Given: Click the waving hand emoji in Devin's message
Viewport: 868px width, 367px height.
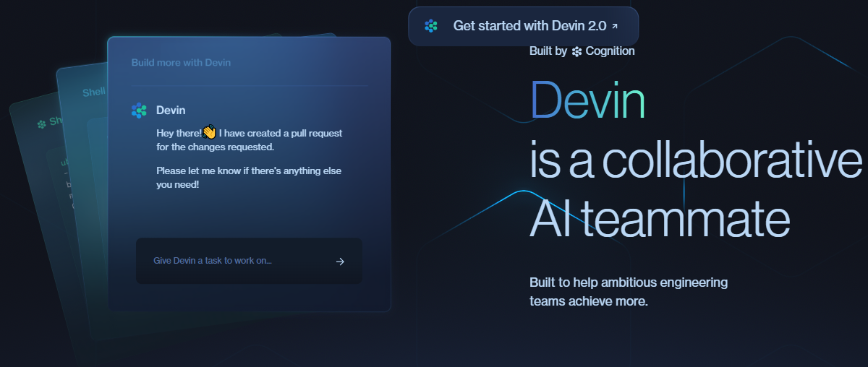Looking at the screenshot, I should coord(209,131).
